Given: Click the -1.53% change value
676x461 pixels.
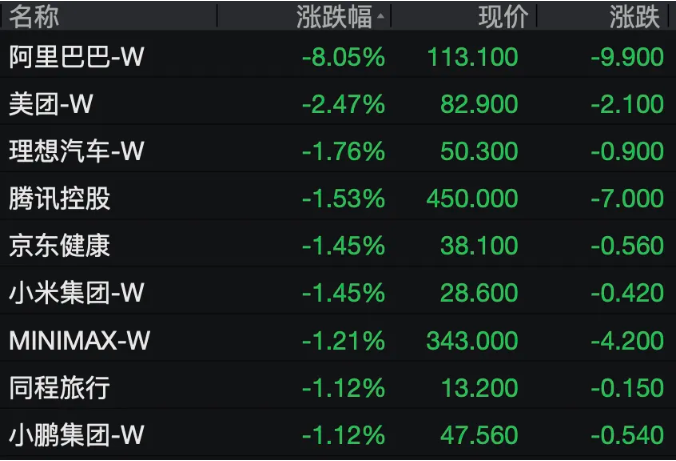Looking at the screenshot, I should tap(344, 199).
